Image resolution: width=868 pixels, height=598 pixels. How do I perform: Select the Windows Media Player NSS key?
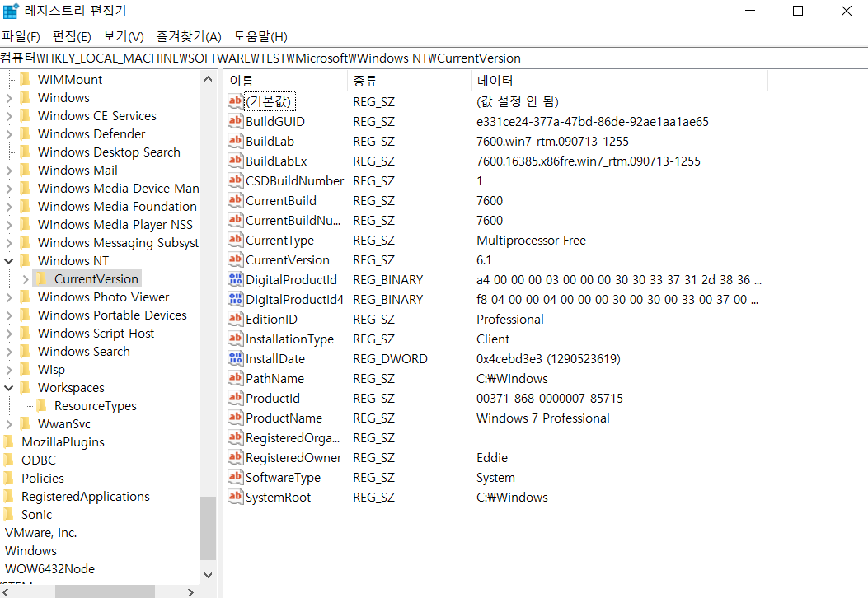115,225
